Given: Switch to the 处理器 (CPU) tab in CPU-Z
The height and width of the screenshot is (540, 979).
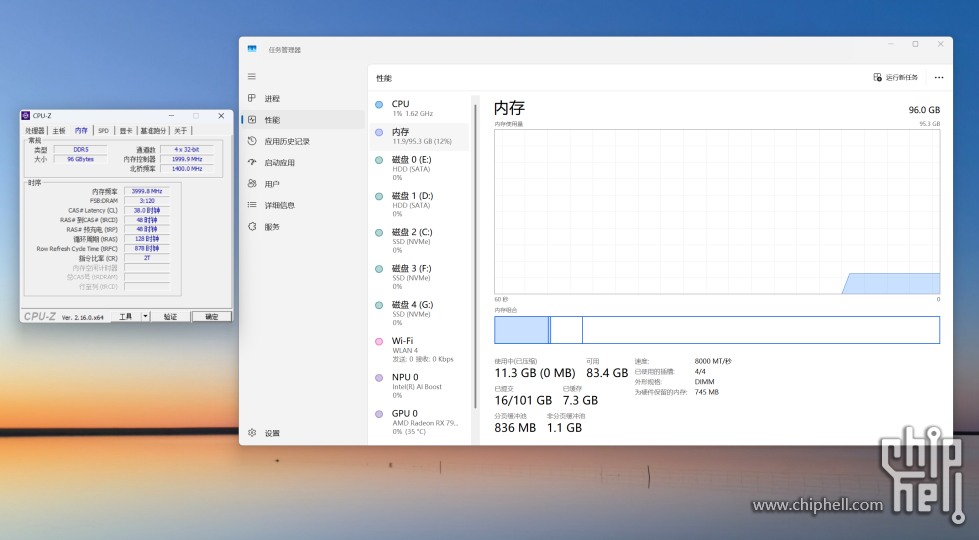Looking at the screenshot, I should tap(35, 131).
